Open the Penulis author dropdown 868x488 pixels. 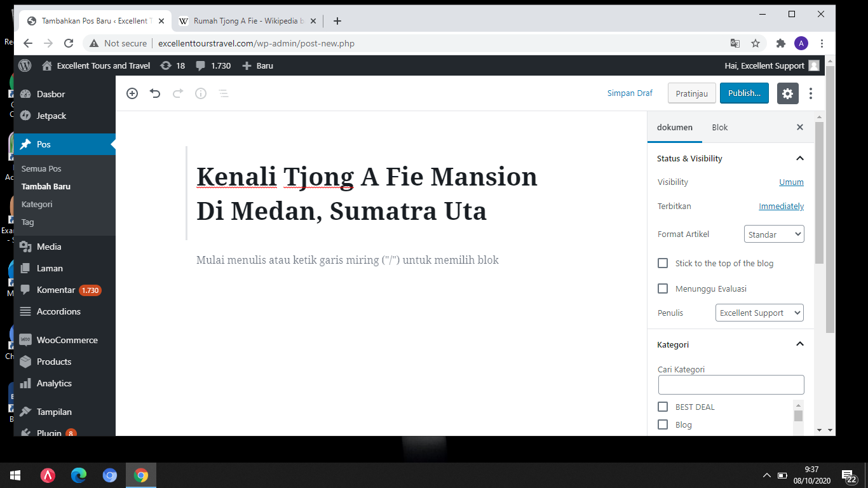tap(759, 313)
